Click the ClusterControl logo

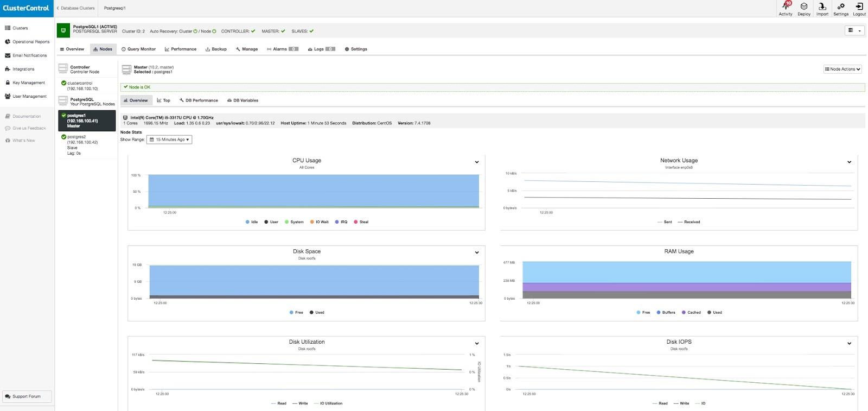click(27, 8)
